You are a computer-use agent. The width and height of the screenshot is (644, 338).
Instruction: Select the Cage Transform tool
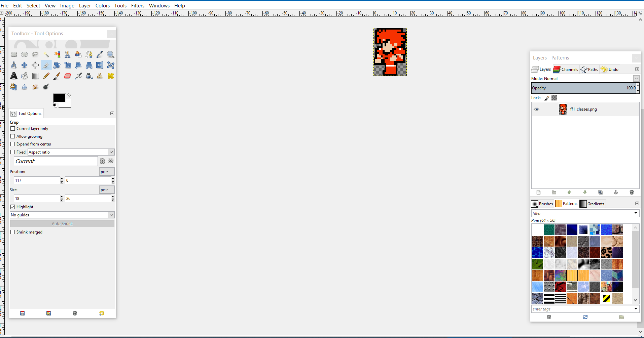click(x=111, y=65)
